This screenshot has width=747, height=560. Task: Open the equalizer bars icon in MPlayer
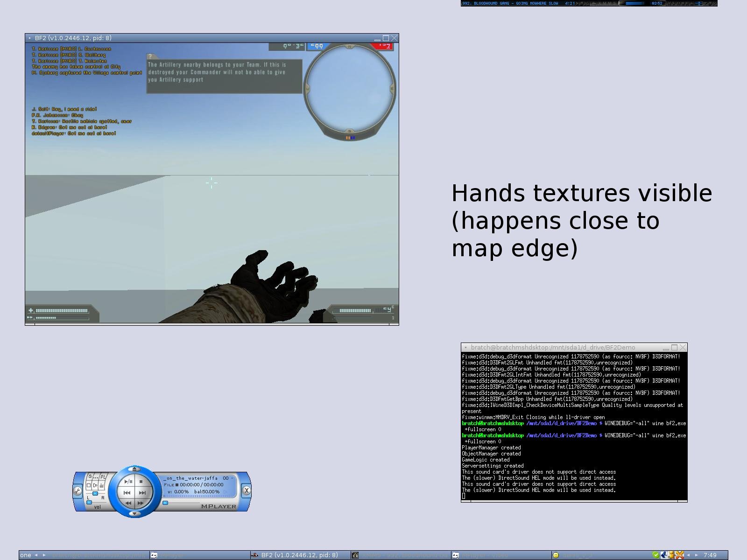[102, 486]
